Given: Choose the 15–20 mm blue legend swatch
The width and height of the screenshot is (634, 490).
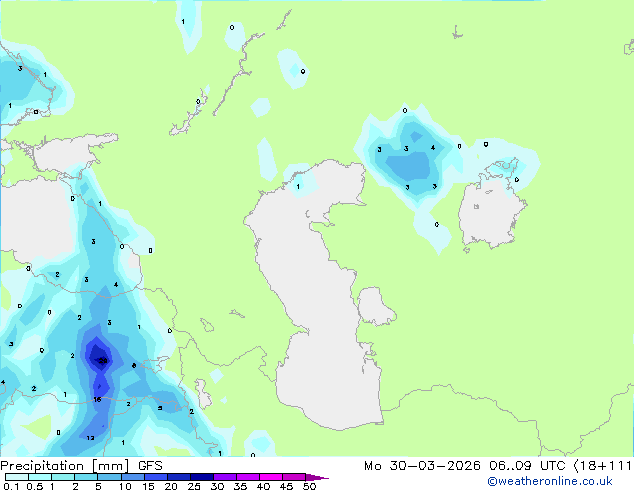Looking at the screenshot, I should [155, 477].
